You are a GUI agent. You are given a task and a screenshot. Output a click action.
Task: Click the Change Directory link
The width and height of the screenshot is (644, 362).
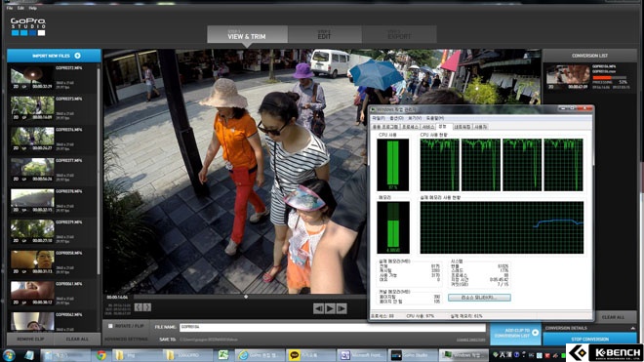click(x=470, y=340)
